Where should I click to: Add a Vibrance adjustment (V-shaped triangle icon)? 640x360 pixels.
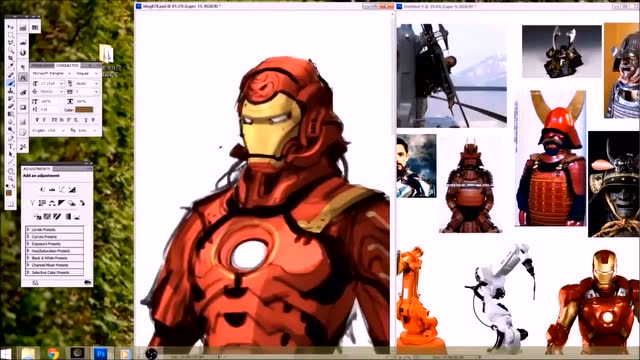point(33,203)
